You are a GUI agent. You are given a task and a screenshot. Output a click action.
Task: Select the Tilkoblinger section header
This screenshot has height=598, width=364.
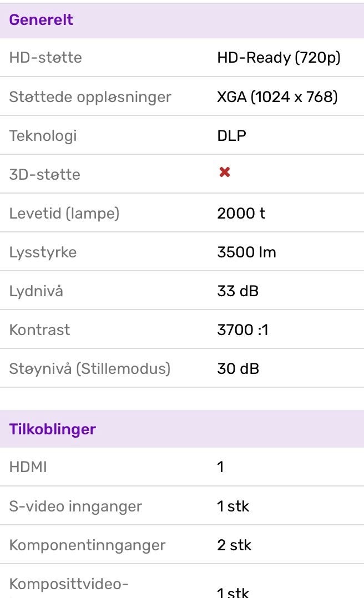click(182, 429)
